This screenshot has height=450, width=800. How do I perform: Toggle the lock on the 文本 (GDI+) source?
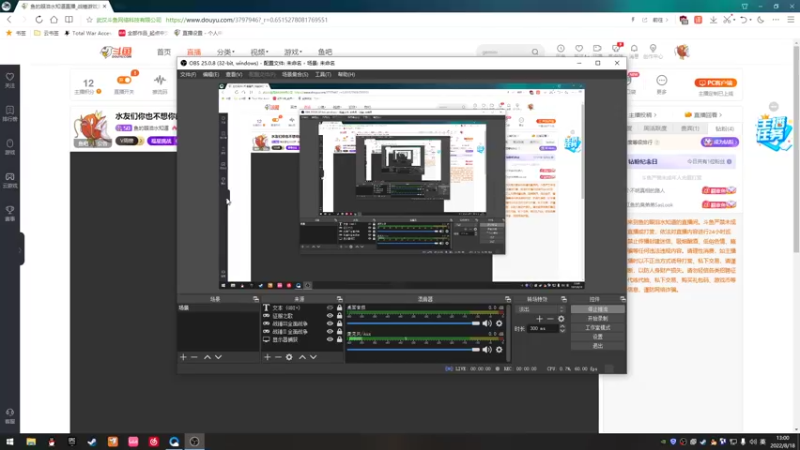(x=339, y=308)
